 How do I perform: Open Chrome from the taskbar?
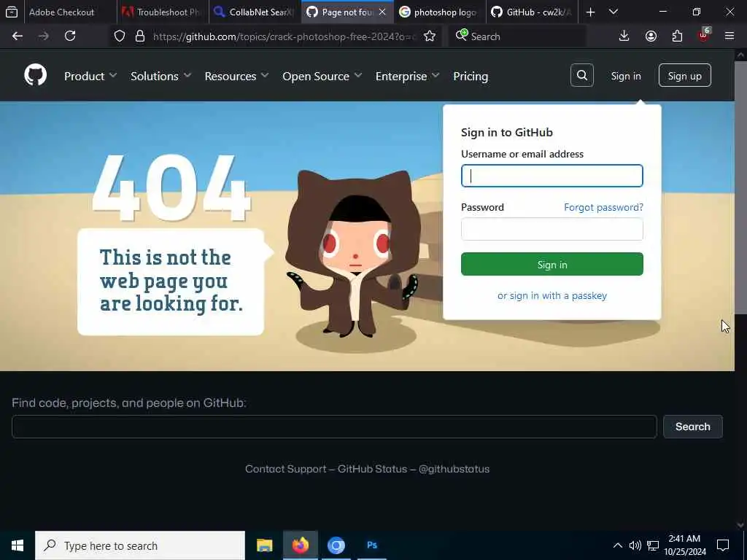pyautogui.click(x=336, y=545)
